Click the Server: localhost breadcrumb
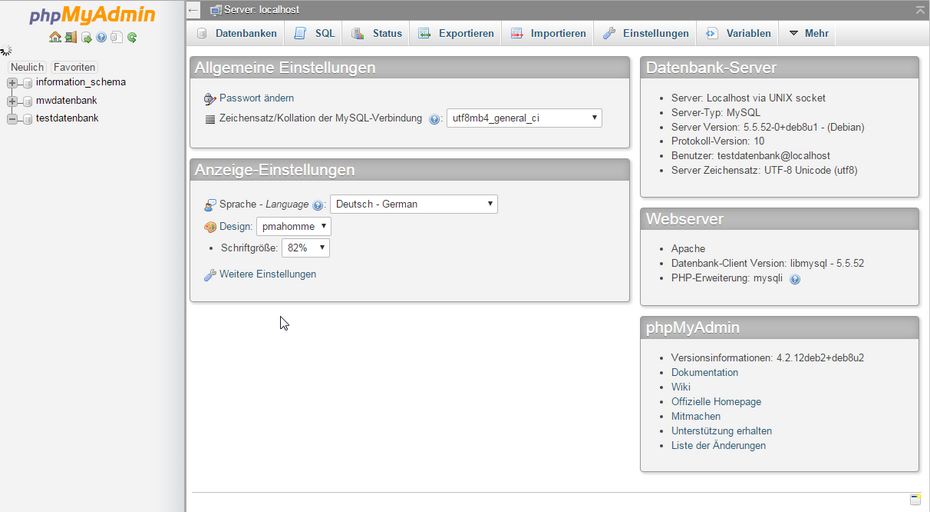Screen dimensions: 930x512 click(x=262, y=10)
